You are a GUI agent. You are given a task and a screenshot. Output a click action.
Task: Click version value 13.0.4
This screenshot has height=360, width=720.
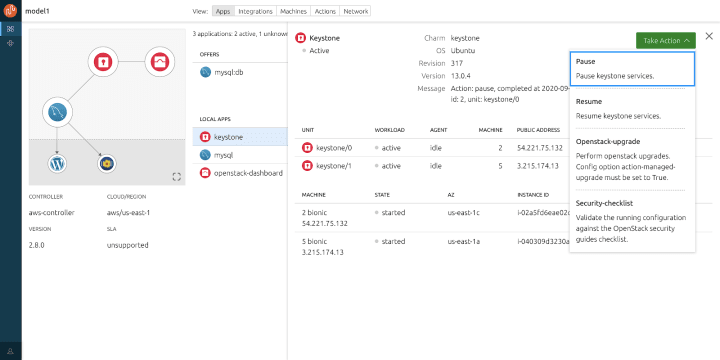[461, 76]
